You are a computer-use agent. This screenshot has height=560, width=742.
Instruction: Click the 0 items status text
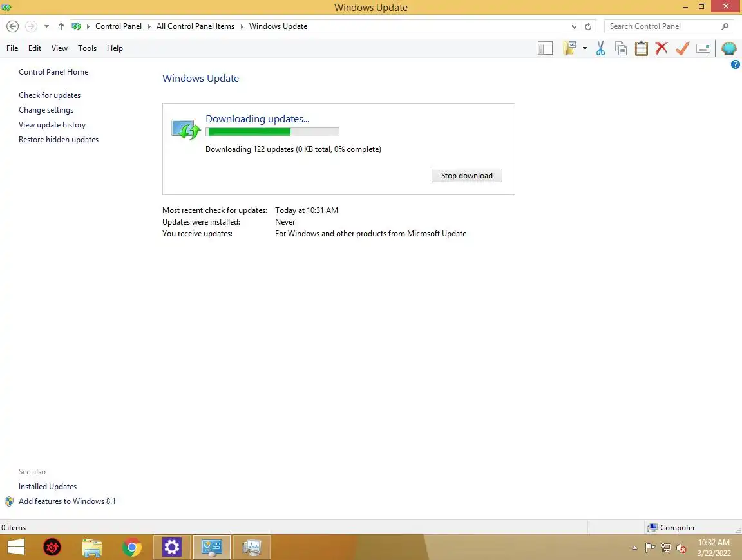tap(14, 528)
